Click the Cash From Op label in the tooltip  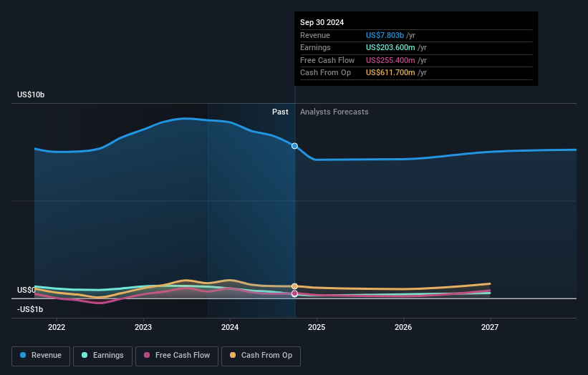pos(325,73)
